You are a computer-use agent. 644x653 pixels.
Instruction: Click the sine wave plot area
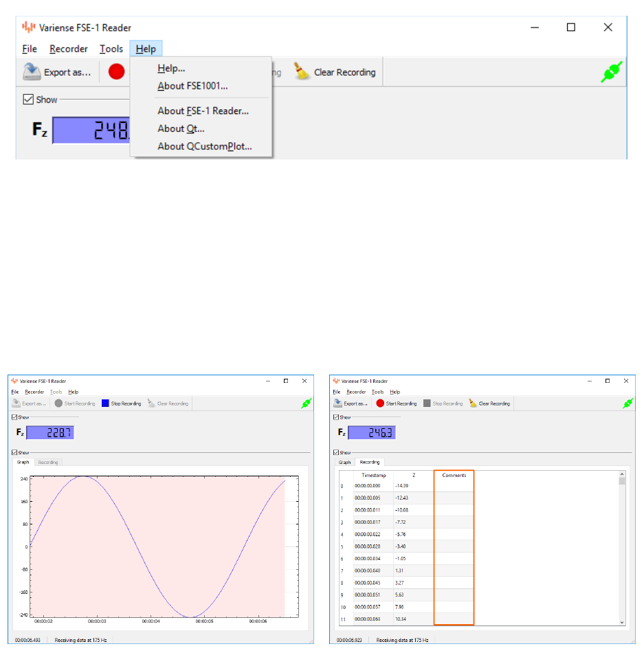(x=164, y=546)
